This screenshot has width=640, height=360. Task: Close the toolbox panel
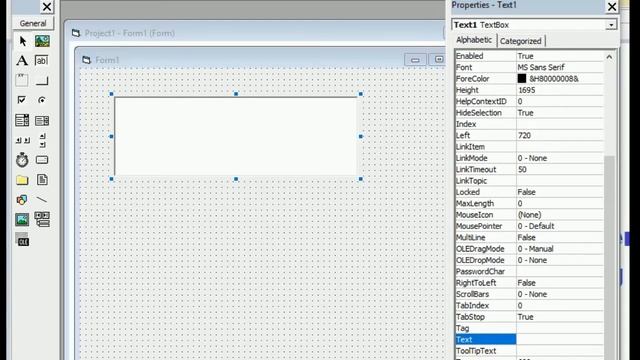(x=47, y=7)
